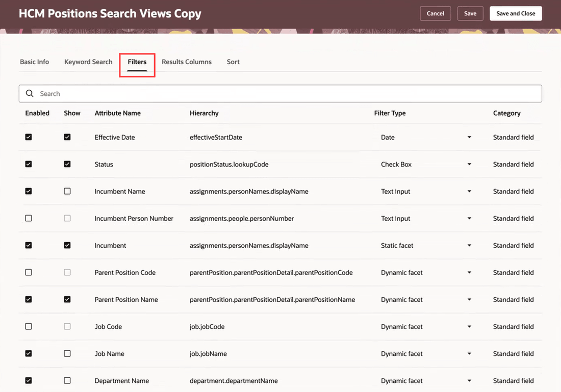This screenshot has width=561, height=392.
Task: Open the Keyword Search tab
Action: point(88,62)
